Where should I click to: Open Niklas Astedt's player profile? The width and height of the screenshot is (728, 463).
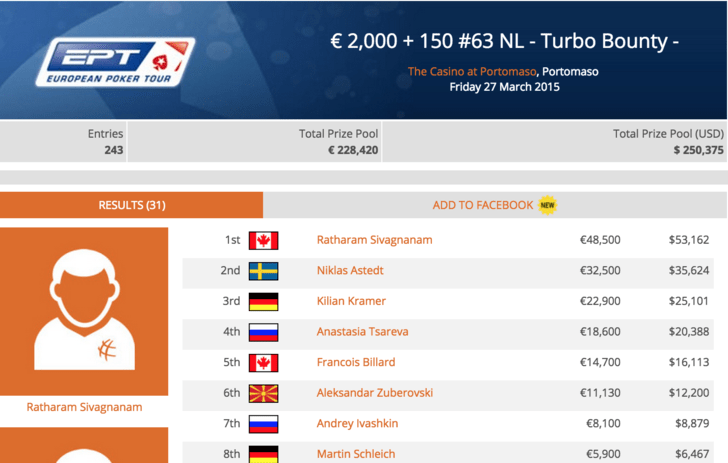pos(350,271)
